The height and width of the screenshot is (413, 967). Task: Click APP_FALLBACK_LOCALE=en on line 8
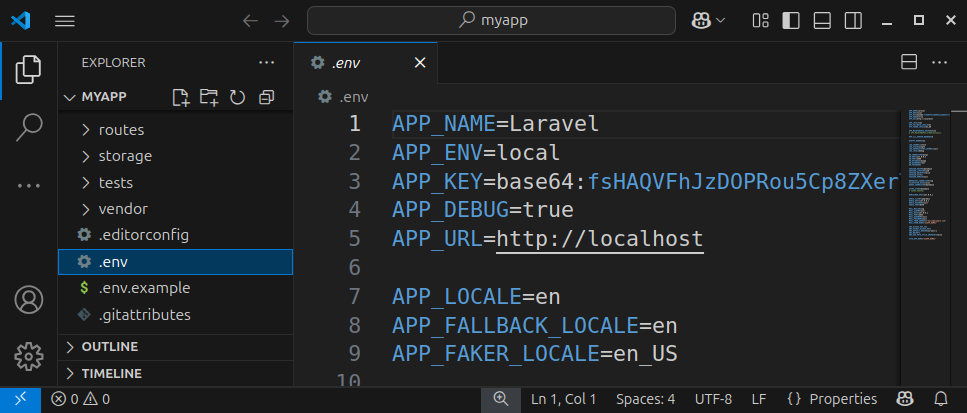(535, 325)
